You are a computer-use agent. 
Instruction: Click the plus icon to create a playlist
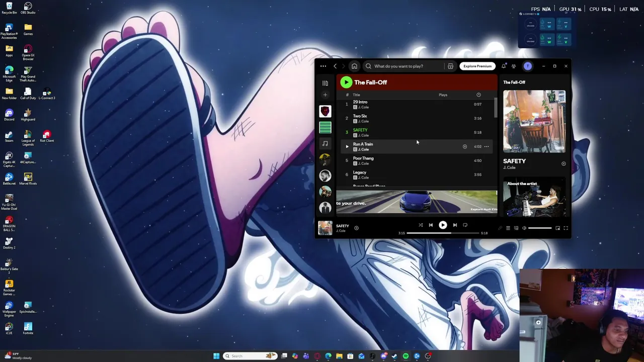[325, 95]
